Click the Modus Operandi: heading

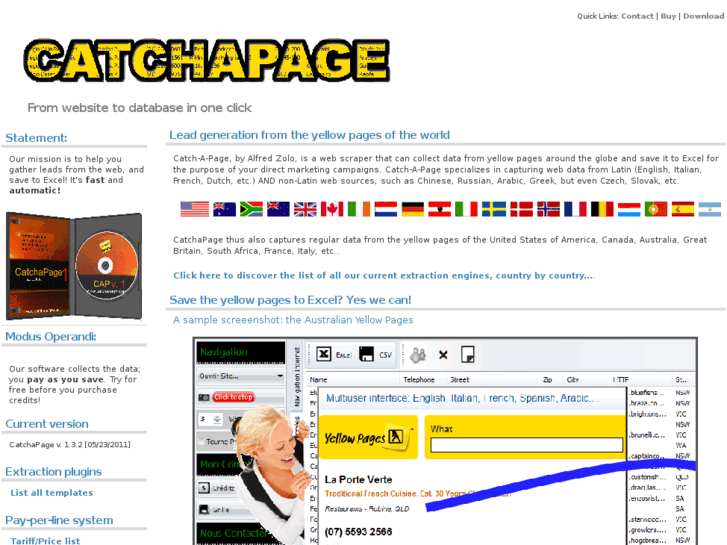pyautogui.click(x=51, y=337)
